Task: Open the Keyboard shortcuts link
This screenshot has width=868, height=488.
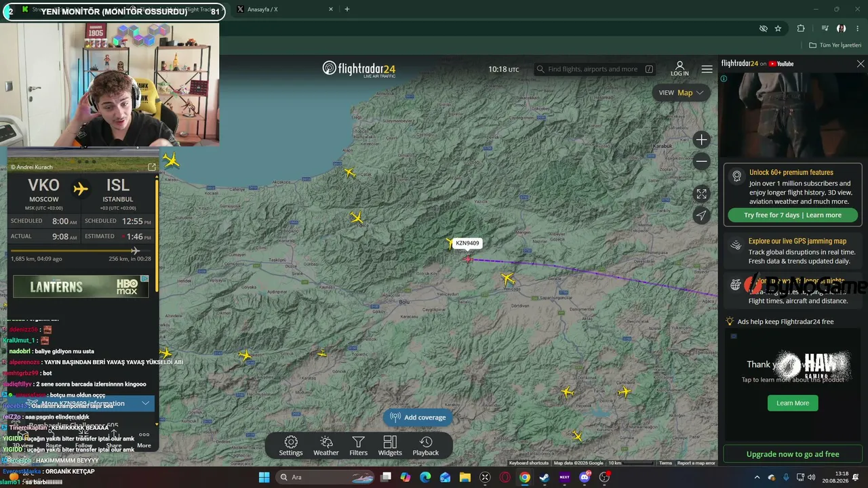Action: pyautogui.click(x=529, y=463)
